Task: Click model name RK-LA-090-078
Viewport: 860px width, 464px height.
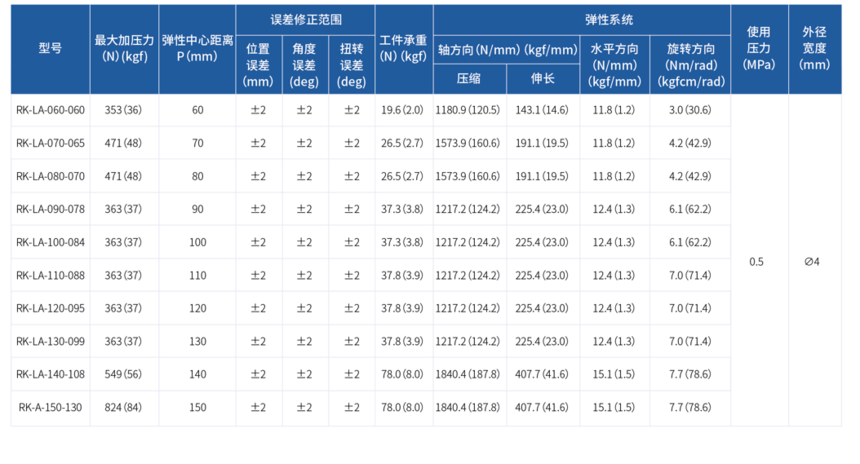Action: pyautogui.click(x=50, y=209)
